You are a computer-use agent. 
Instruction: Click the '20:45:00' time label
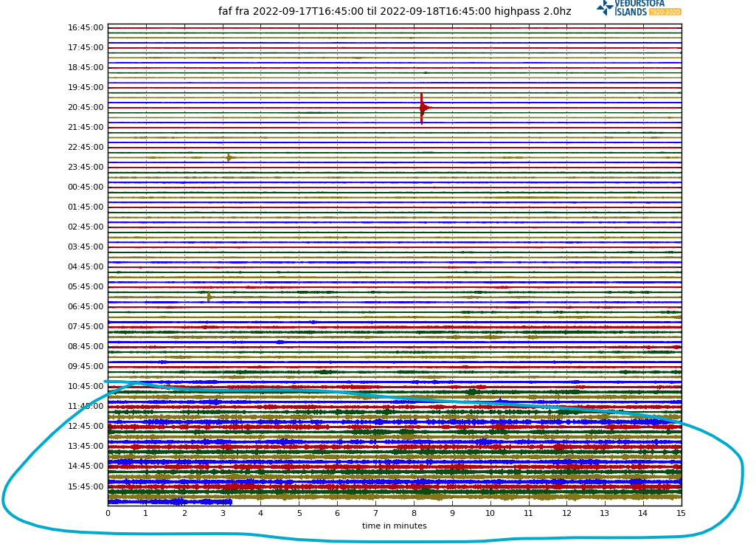click(x=86, y=107)
